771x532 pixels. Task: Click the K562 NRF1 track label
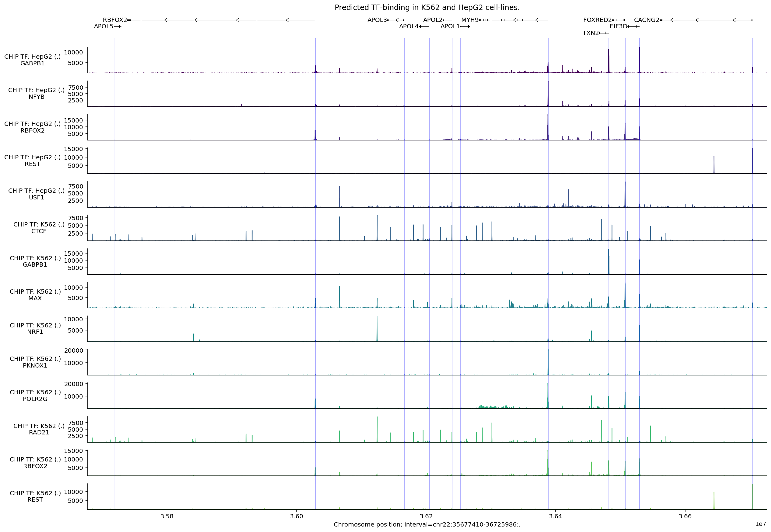(x=35, y=328)
